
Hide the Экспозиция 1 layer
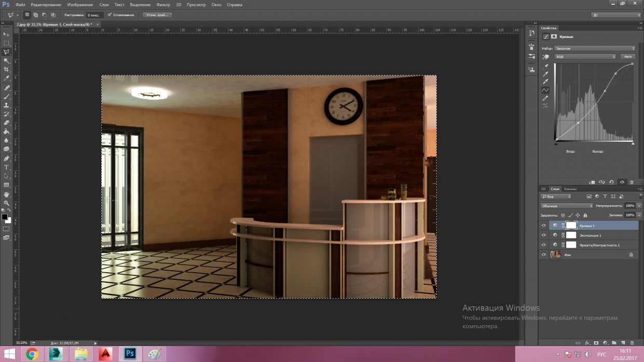click(544, 235)
